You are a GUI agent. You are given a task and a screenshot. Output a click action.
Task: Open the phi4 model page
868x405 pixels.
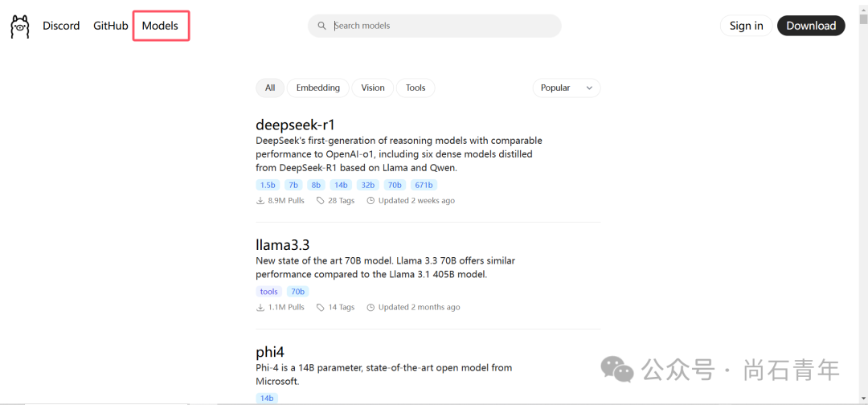(x=270, y=352)
